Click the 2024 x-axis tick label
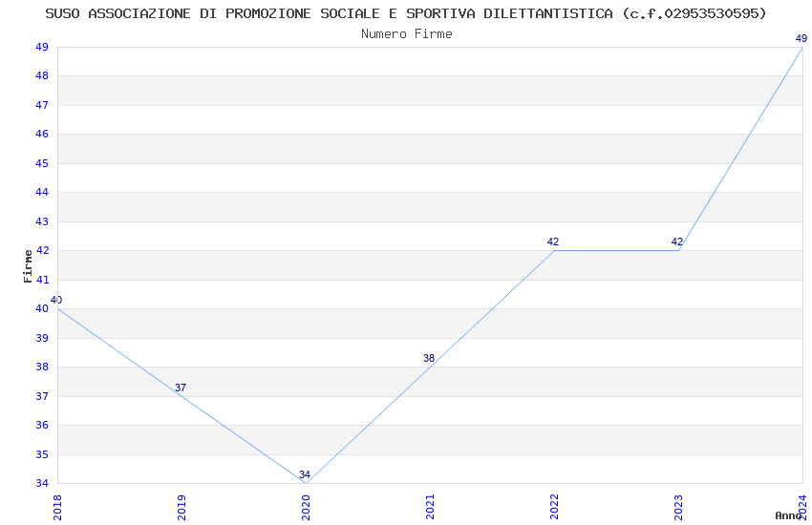812x525 pixels. tap(802, 508)
